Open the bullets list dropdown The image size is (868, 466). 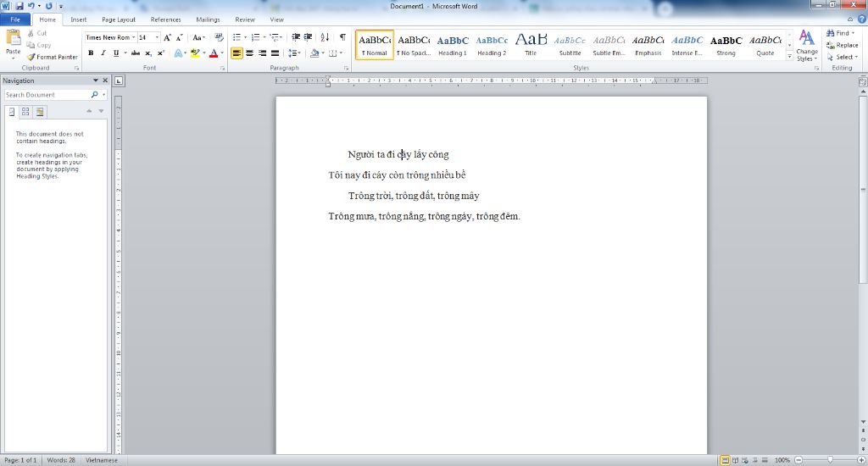[x=245, y=37]
